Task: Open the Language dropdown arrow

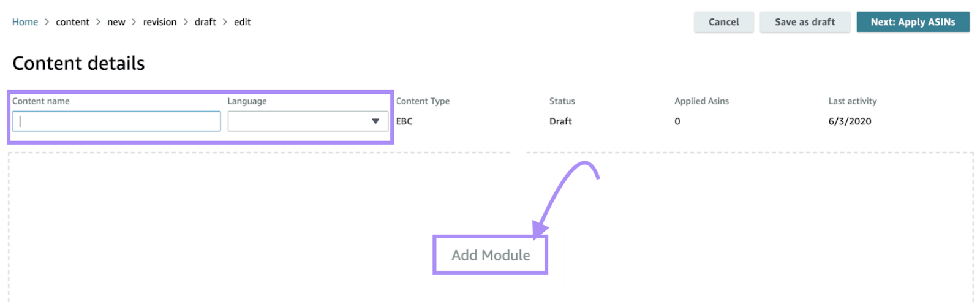Action: click(x=375, y=121)
